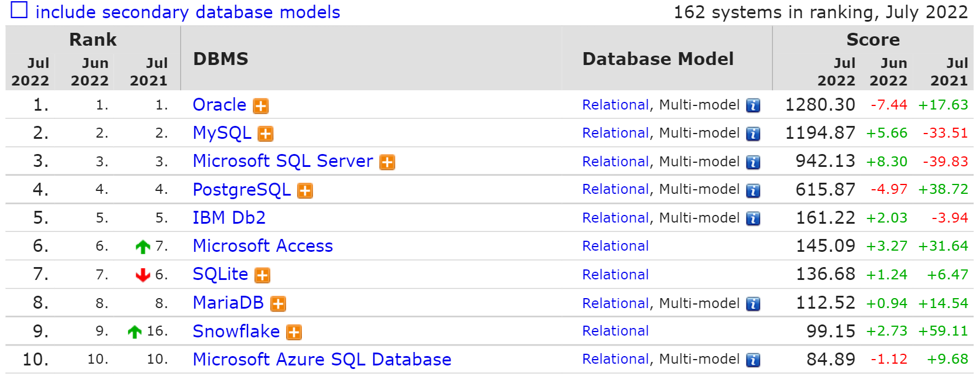Open the info icon beside IBM Db2's Multi-model
This screenshot has width=980, height=376.
point(754,218)
